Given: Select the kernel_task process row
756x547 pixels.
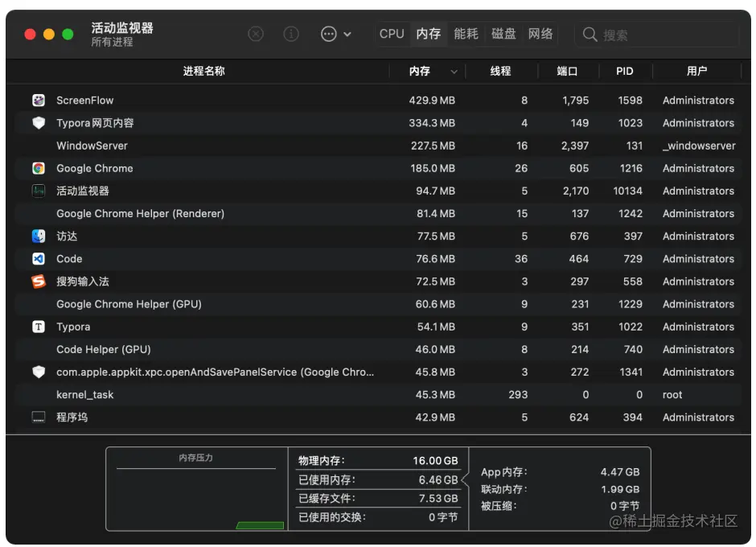Looking at the screenshot, I should [x=378, y=395].
